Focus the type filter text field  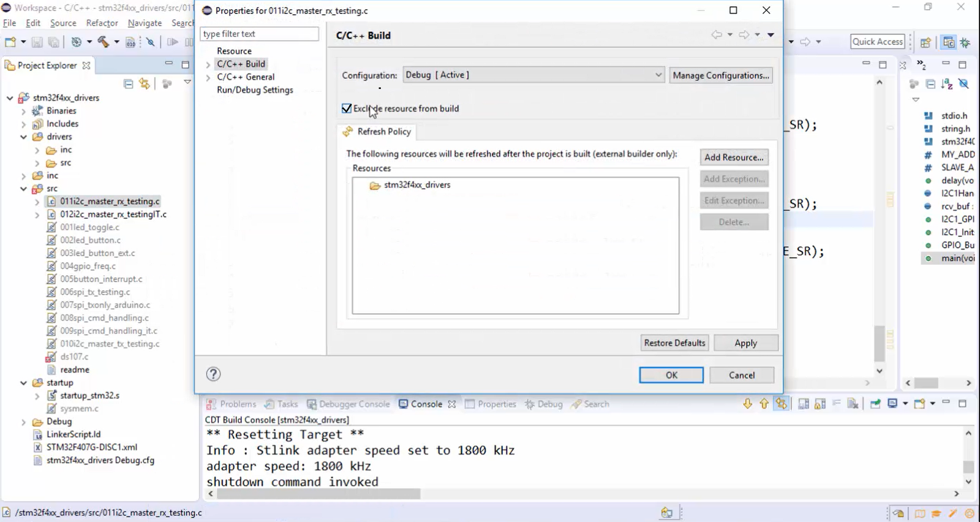pyautogui.click(x=259, y=34)
